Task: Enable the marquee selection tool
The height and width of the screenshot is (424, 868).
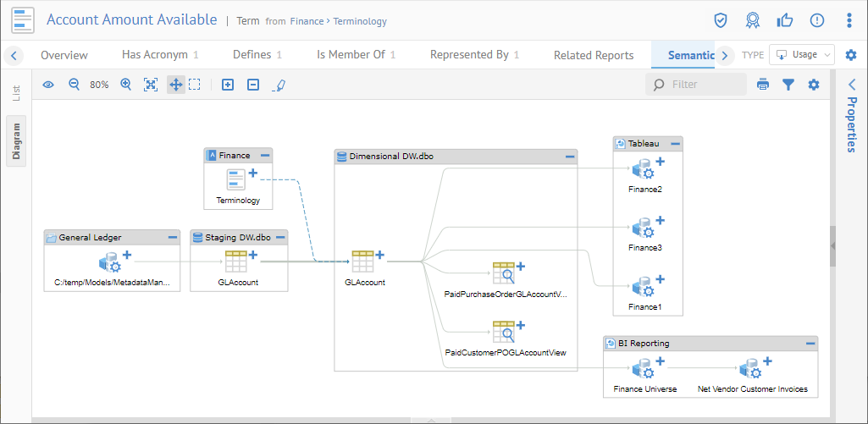Action: pyautogui.click(x=195, y=85)
